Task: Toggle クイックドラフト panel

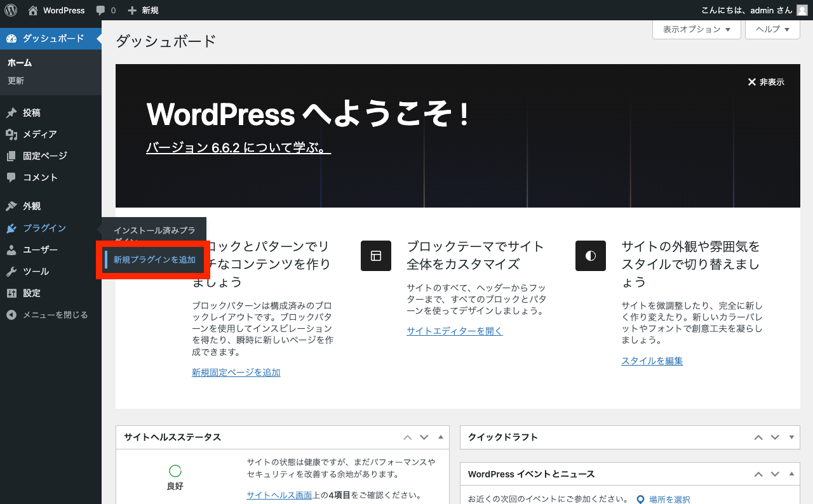Action: click(x=791, y=437)
